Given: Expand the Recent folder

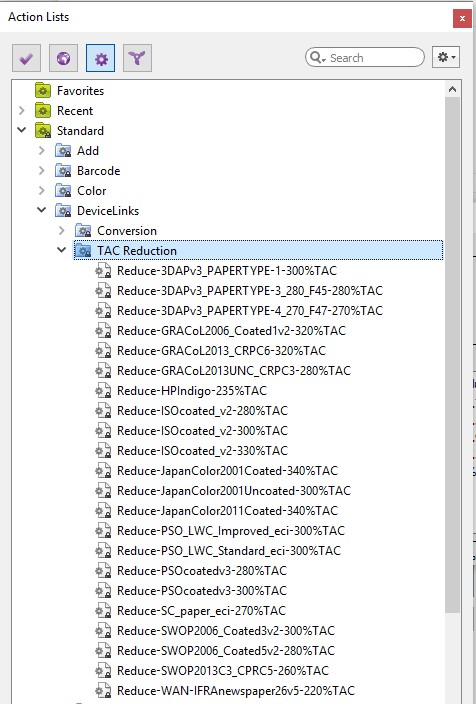Looking at the screenshot, I should [22, 110].
